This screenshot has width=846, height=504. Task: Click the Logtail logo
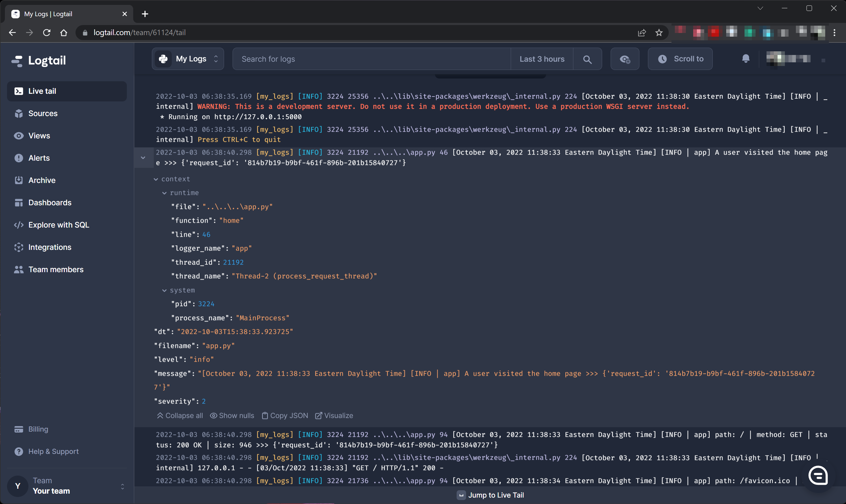39,60
